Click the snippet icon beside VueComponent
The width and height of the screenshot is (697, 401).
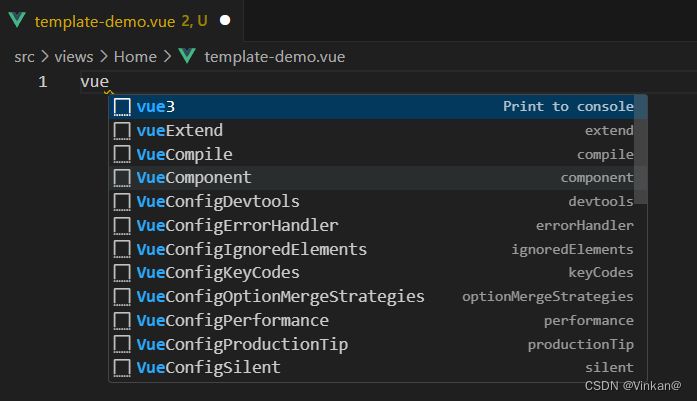[122, 178]
